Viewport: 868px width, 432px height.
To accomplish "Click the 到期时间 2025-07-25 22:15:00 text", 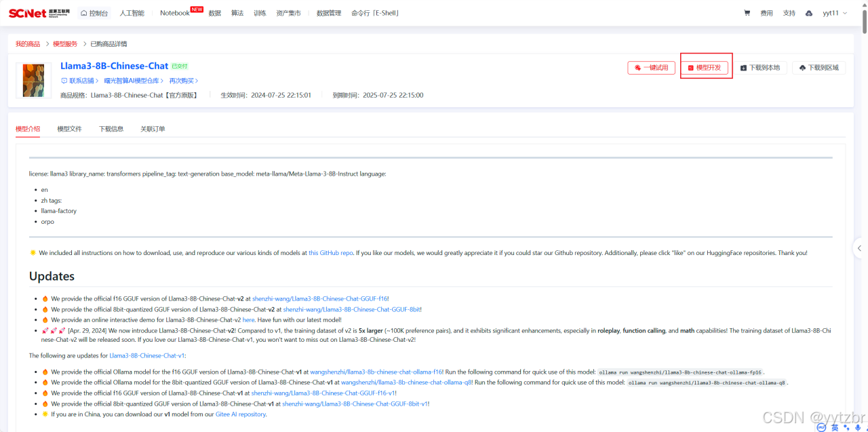I will (x=378, y=96).
